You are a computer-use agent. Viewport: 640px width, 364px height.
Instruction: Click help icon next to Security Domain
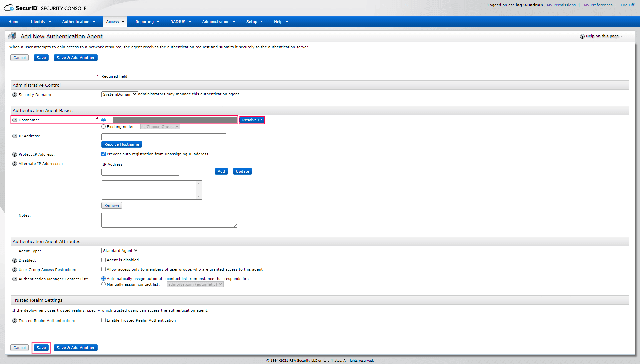click(x=15, y=95)
